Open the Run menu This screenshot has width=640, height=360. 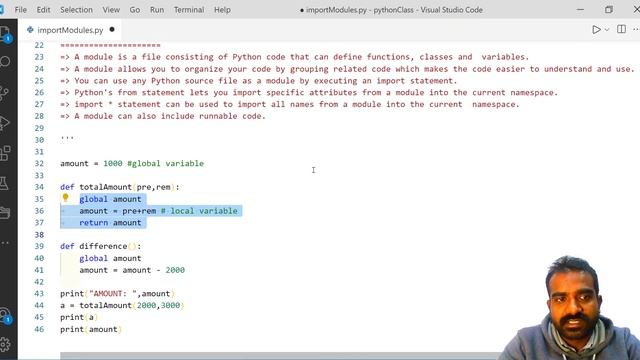click(157, 9)
